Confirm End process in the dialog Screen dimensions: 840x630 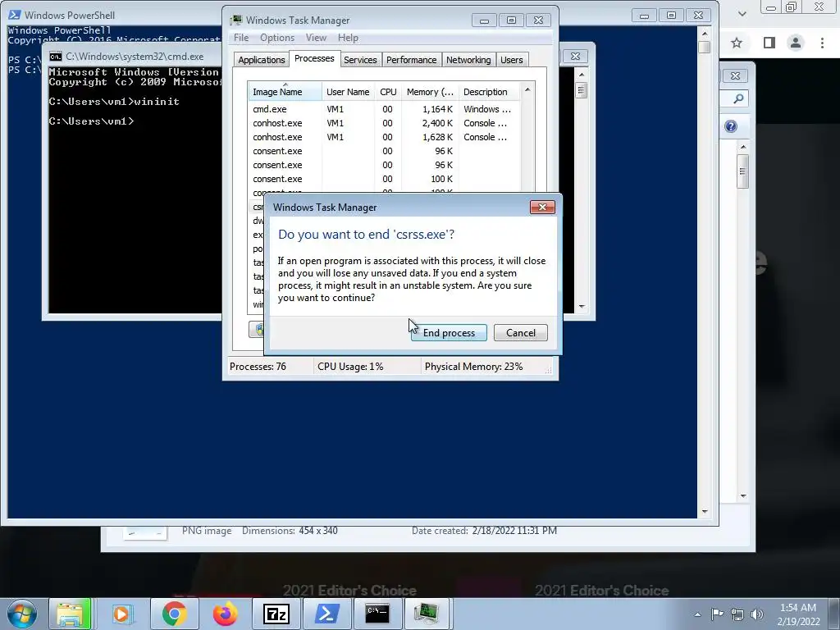pyautogui.click(x=449, y=333)
